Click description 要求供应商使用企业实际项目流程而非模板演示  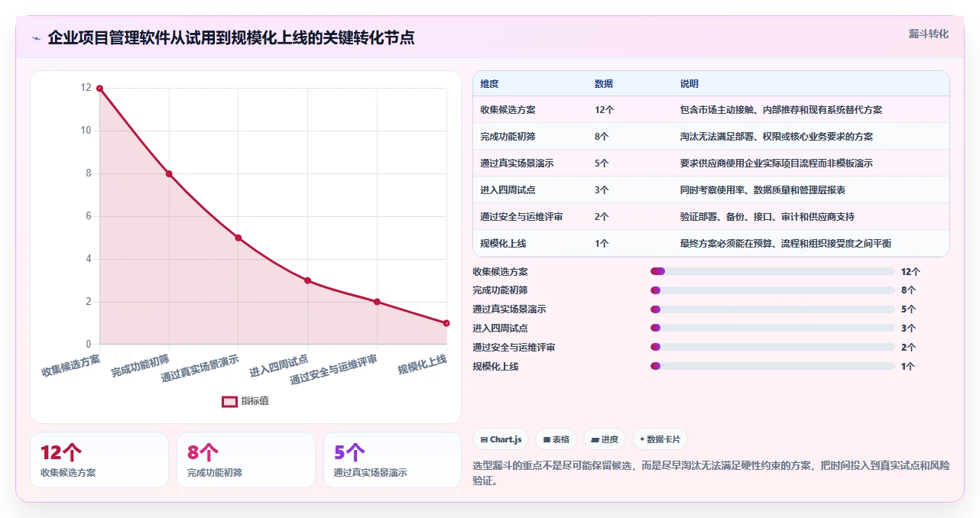tap(777, 163)
